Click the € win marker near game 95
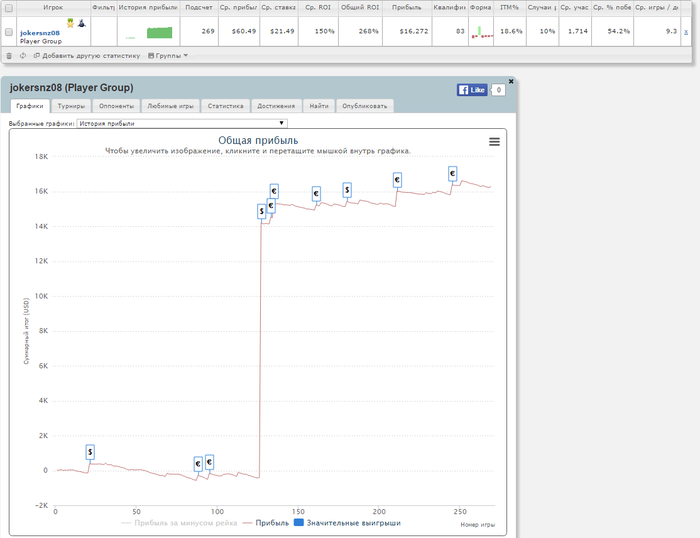 point(209,462)
